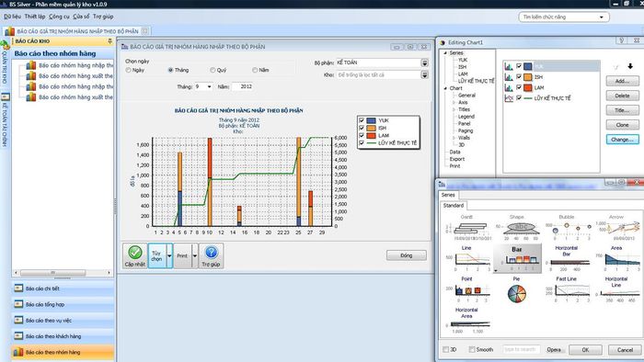Choose the Pie chart type
This screenshot has height=362, width=644.
(x=517, y=289)
